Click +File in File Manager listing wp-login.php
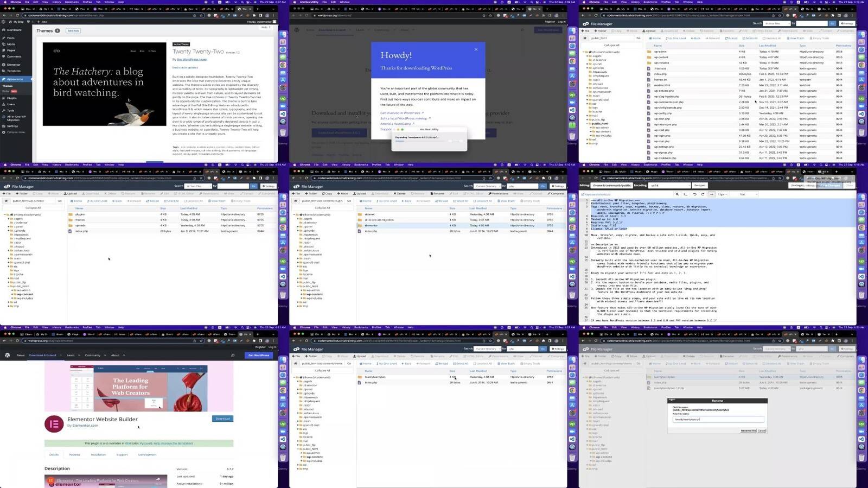 (x=586, y=31)
